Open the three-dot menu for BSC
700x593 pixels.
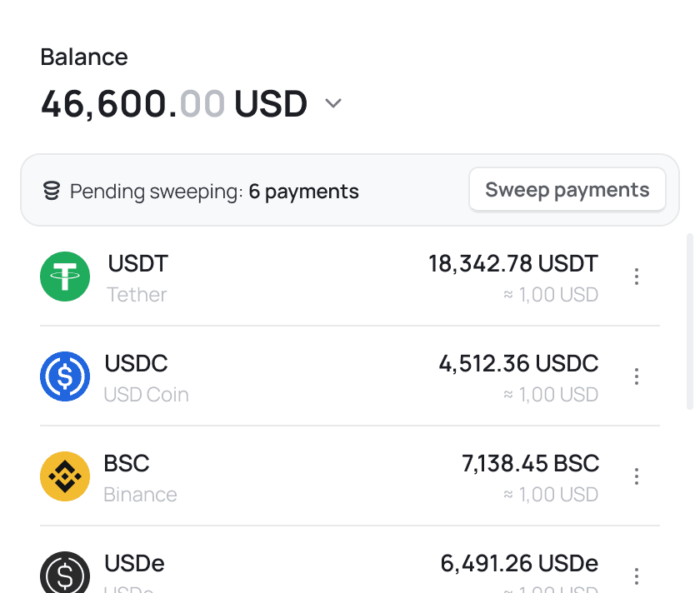coord(637,476)
